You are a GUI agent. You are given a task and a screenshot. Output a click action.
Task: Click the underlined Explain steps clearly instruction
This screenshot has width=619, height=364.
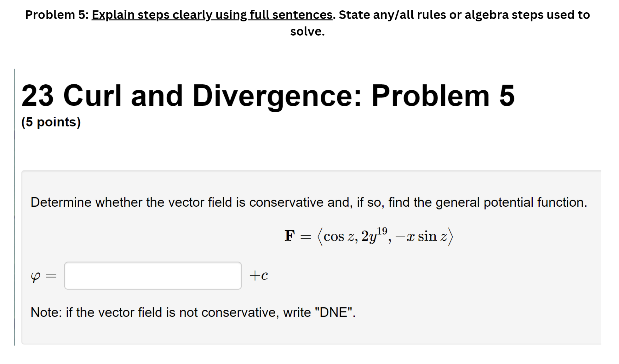click(211, 14)
